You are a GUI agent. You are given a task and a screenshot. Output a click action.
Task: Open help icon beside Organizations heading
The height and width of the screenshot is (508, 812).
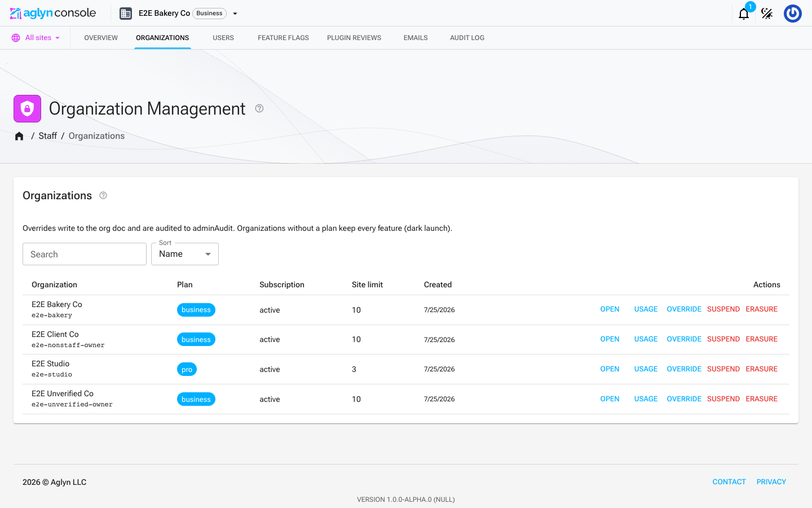(103, 195)
